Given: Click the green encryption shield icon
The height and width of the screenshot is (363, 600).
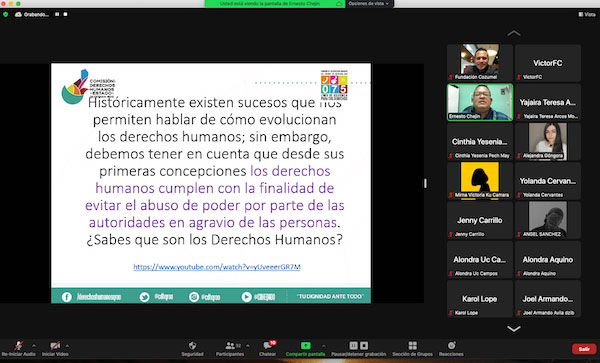Looking at the screenshot, I should click(x=5, y=15).
